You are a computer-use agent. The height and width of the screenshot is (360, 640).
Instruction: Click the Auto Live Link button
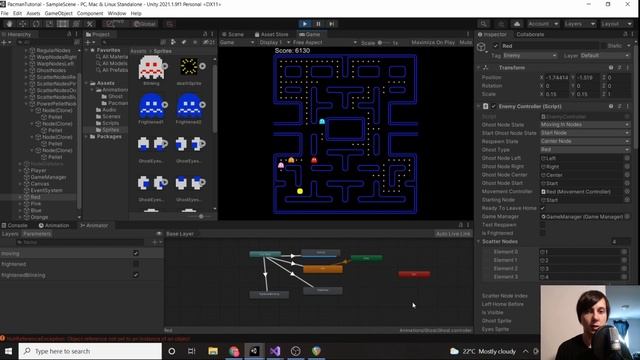[453, 234]
